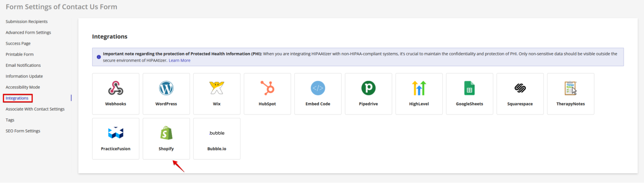The image size is (644, 183).
Task: Open the GoogleSheets icon
Action: coord(469,88)
